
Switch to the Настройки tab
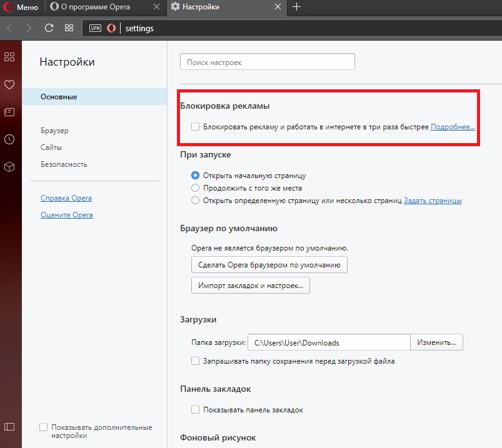tap(227, 7)
